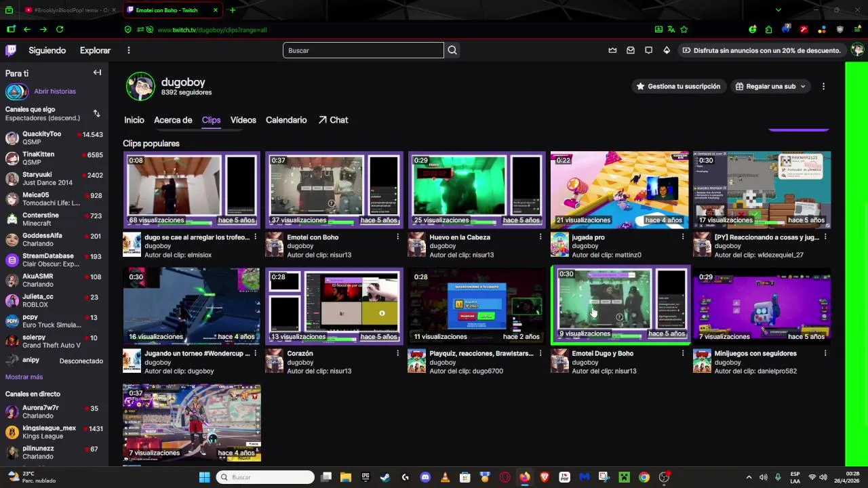Click Gestiona tu suscripción button
The image size is (868, 488).
point(679,86)
